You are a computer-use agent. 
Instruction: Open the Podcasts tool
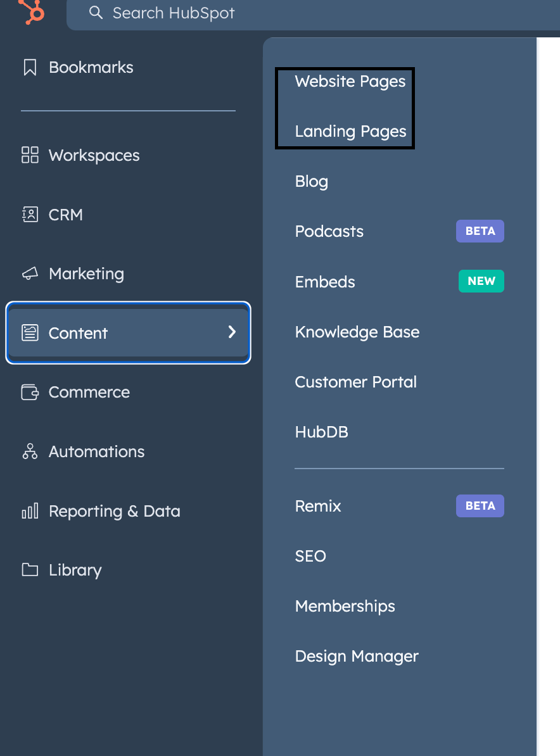[x=329, y=232]
